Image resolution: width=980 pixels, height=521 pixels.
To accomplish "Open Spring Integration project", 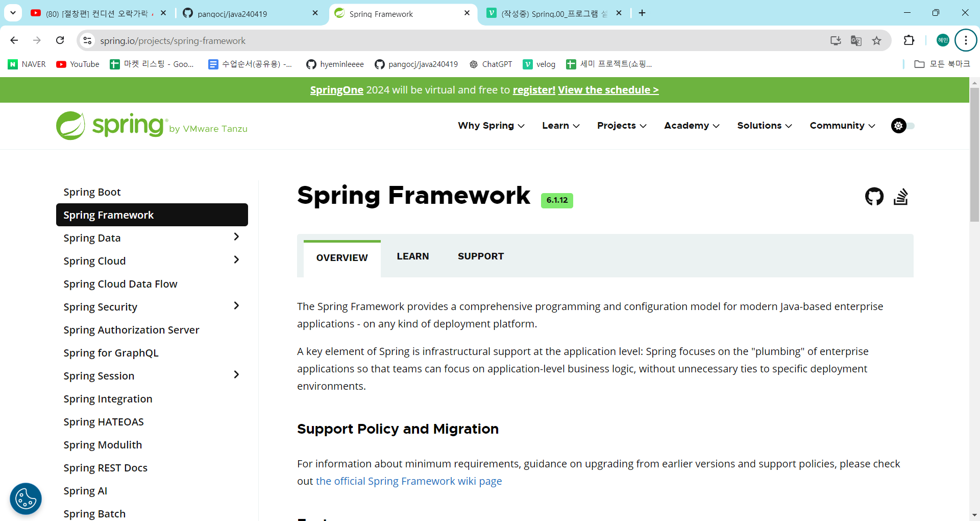I will (108, 399).
